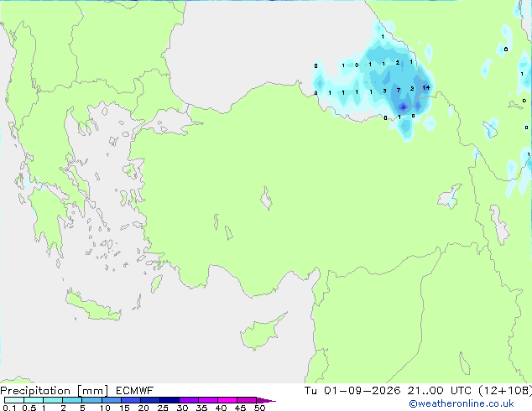Screen dimensions: 532x411
Task: Click the legend scale label "25"
Action: tap(163, 408)
